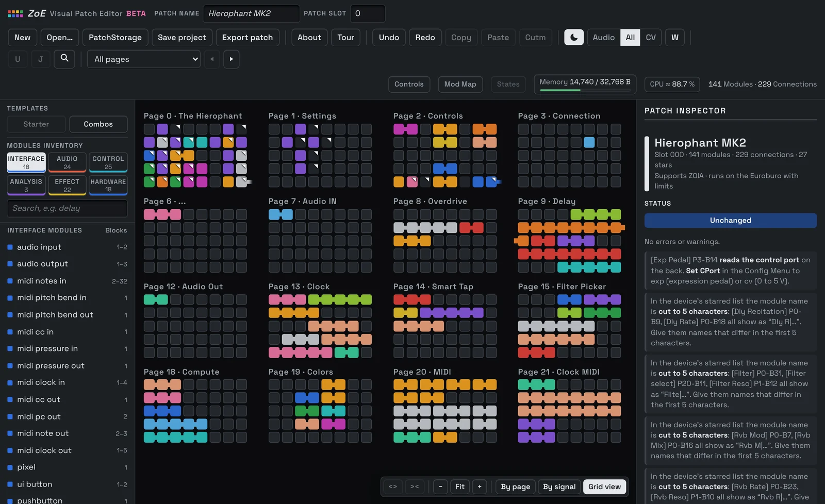The image size is (825, 504).
Task: Switch signal filter to CV
Action: click(651, 38)
